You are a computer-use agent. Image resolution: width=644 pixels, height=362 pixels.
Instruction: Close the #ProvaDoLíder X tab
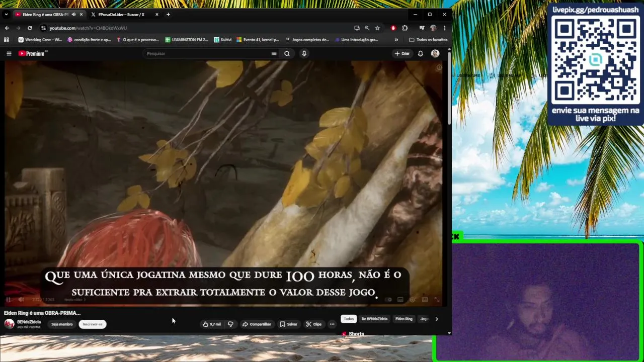pyautogui.click(x=156, y=15)
